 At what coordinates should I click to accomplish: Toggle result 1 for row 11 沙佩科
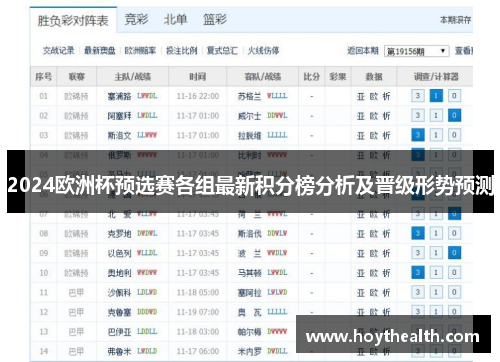click(436, 292)
